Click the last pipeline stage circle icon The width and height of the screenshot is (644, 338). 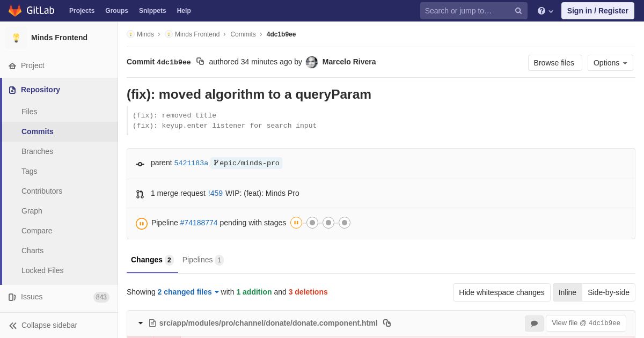click(345, 223)
